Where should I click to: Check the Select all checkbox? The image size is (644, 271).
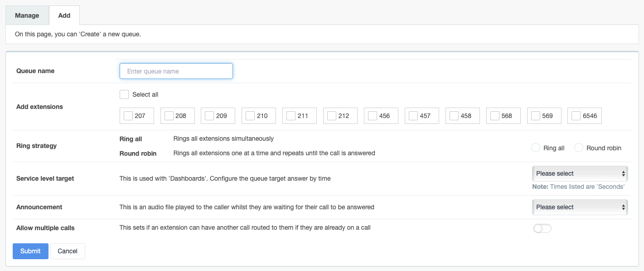click(x=124, y=94)
